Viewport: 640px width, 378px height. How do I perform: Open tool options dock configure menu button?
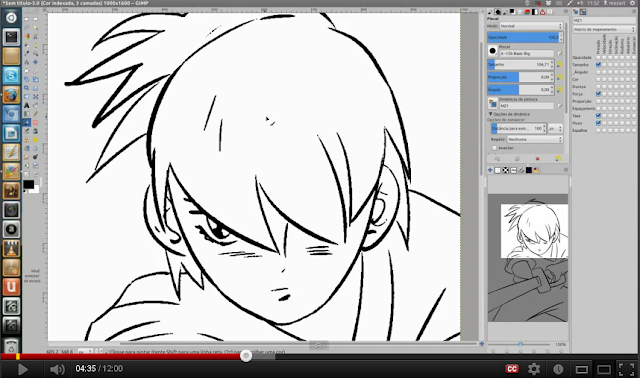565,12
